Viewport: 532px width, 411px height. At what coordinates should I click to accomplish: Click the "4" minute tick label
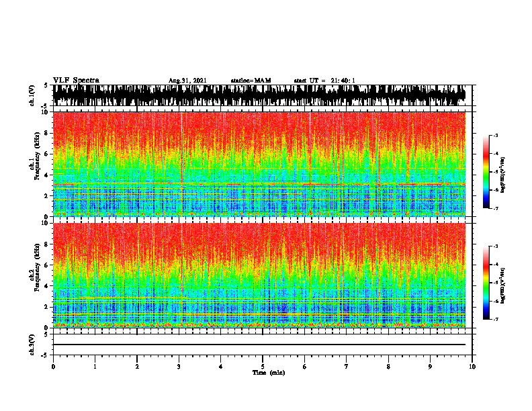coord(221,367)
